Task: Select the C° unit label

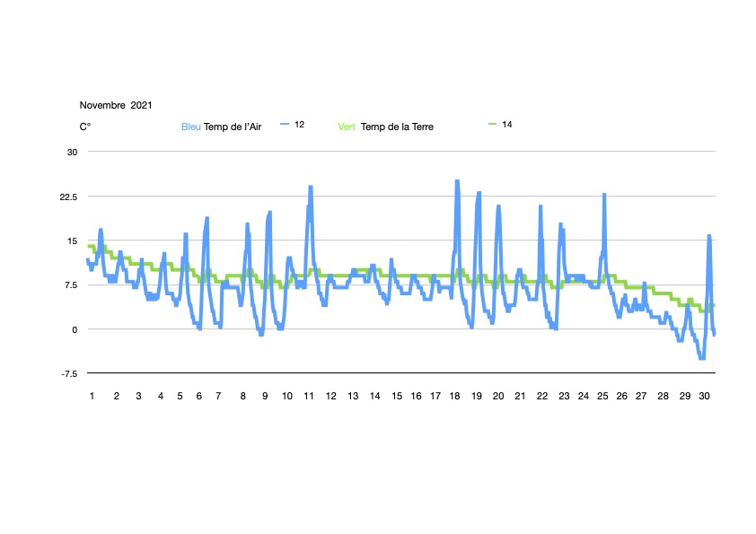Action: click(85, 127)
